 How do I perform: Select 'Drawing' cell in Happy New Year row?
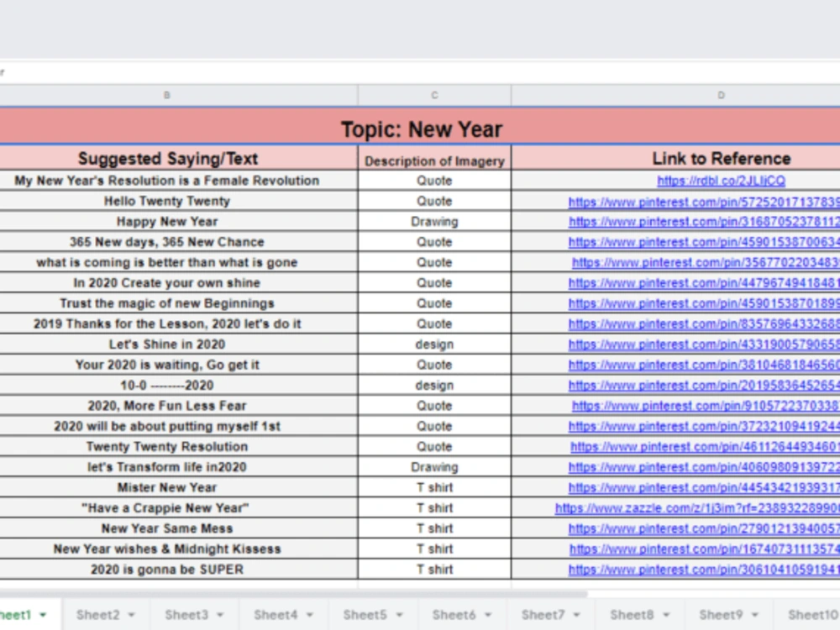[x=434, y=221]
